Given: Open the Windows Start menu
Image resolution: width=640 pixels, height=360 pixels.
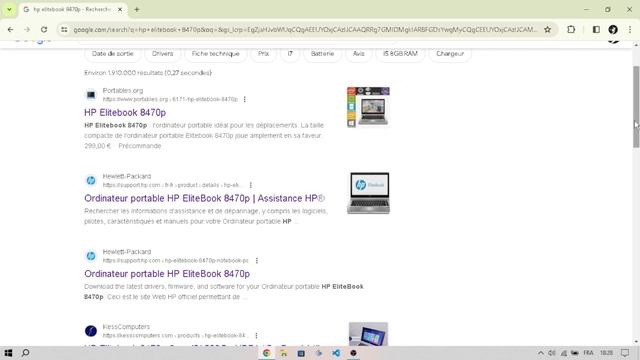Looking at the screenshot, I should pyautogui.click(x=8, y=353).
